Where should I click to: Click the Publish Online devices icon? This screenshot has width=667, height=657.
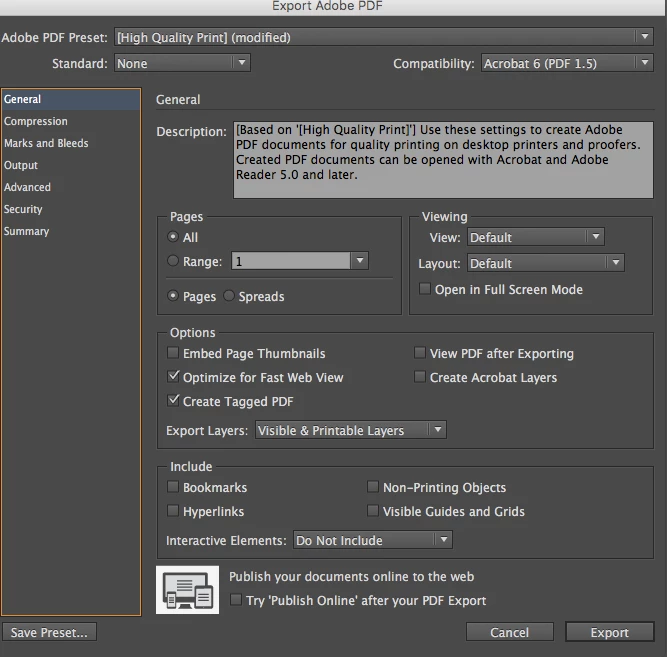[x=187, y=589]
